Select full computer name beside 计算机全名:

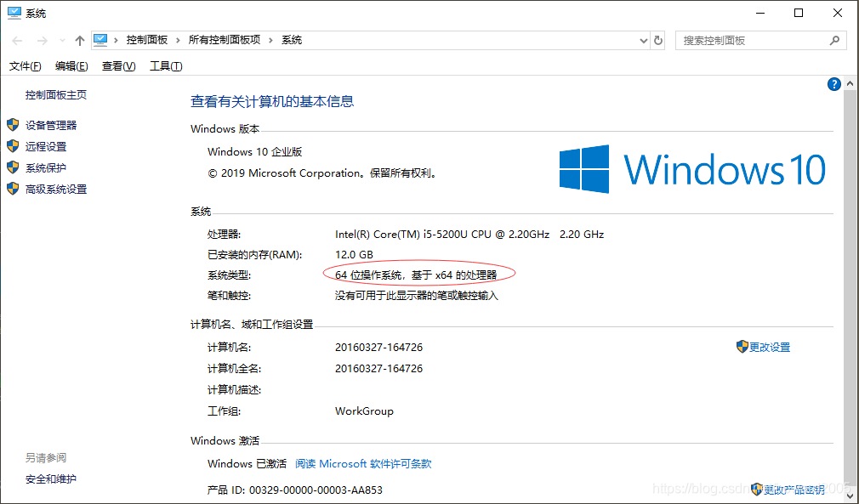point(379,369)
